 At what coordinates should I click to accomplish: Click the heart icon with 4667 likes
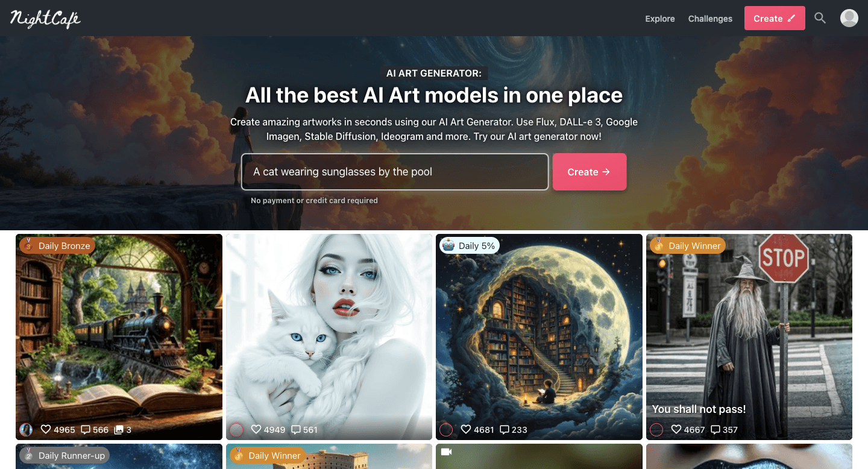tap(676, 430)
